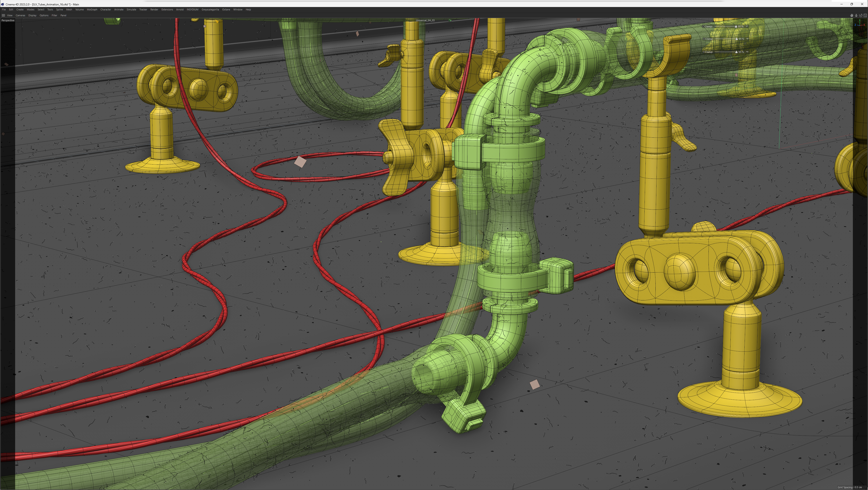Click the viewport dolly zoom icon
This screenshot has height=490, width=868.
point(856,16)
